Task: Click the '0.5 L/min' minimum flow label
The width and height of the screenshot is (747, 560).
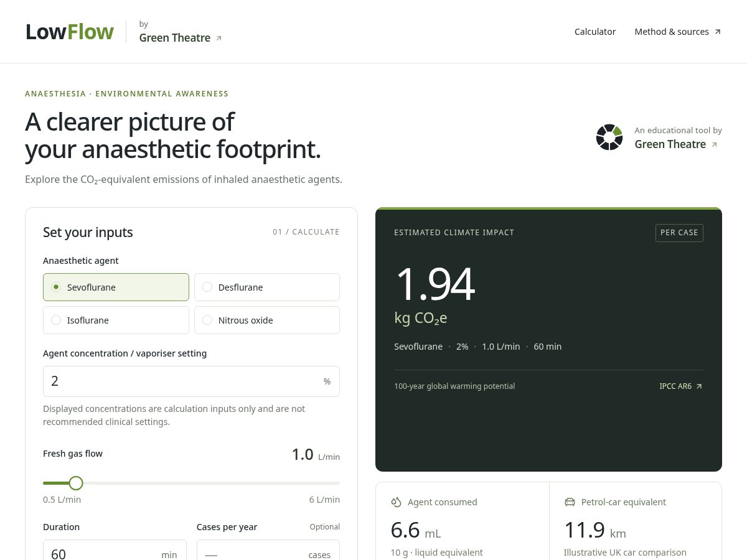Action: [62, 500]
